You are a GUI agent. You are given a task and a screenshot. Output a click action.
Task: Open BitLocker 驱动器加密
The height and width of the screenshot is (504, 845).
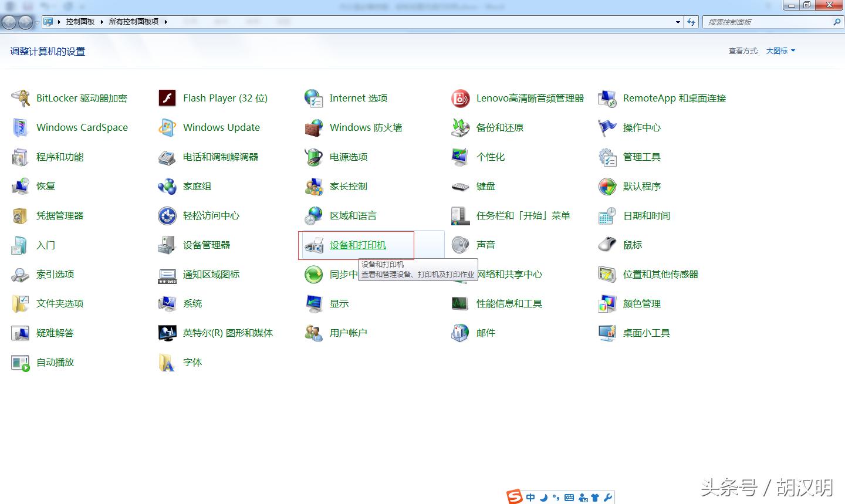(82, 98)
